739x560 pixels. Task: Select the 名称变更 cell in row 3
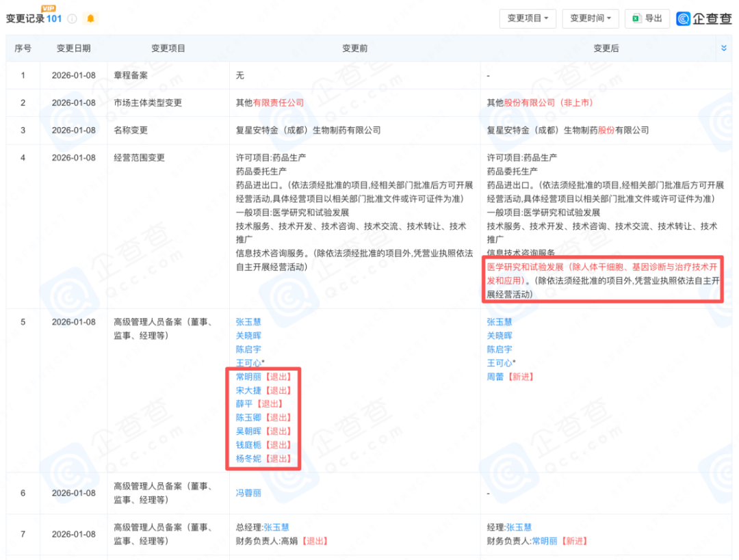130,130
